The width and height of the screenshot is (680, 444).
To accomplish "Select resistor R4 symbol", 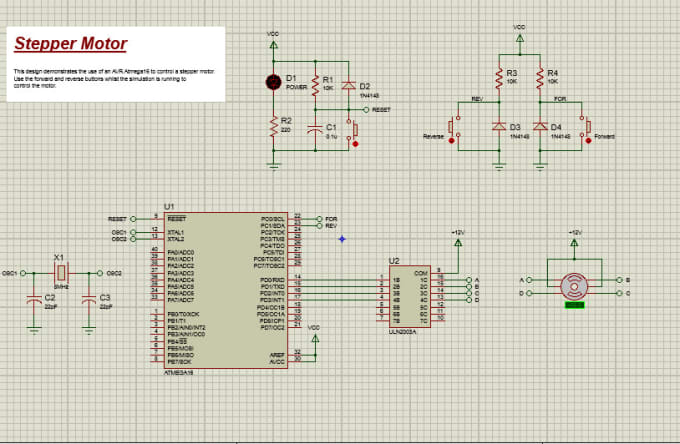I will pyautogui.click(x=540, y=78).
